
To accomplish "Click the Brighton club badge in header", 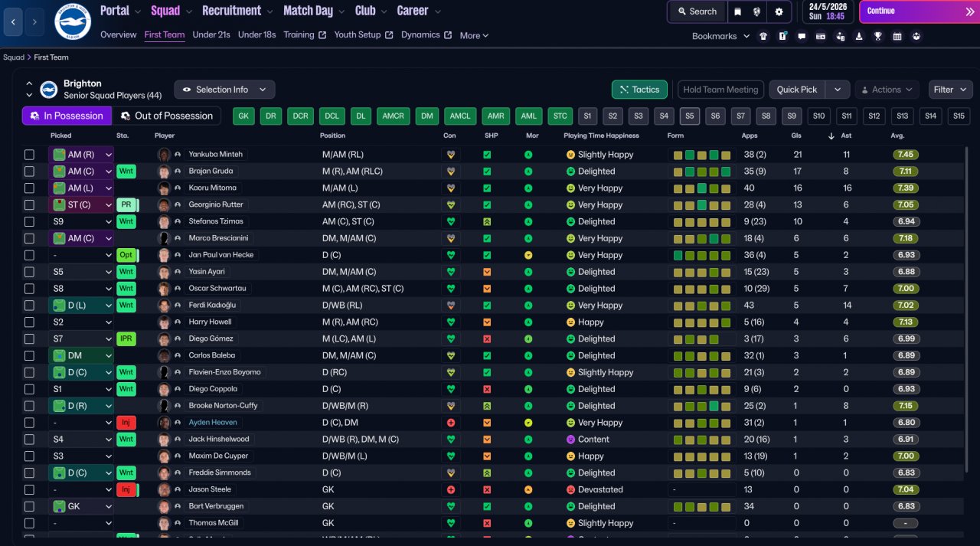I will coord(73,23).
